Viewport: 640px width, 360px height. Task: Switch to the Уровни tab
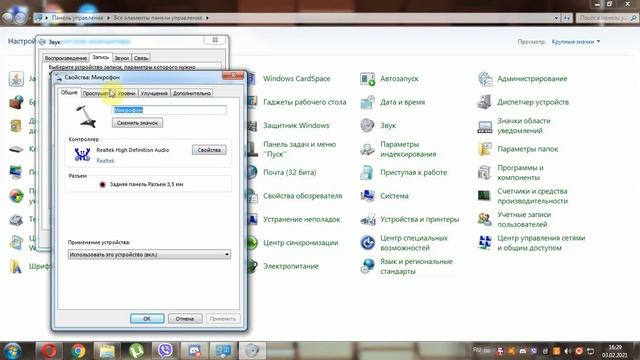pos(126,93)
